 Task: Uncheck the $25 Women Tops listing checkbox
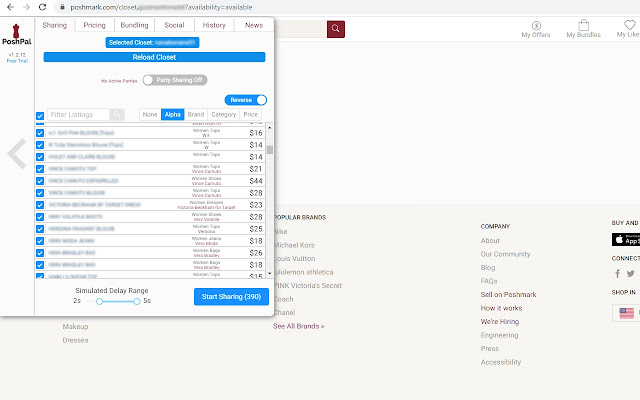click(40, 229)
